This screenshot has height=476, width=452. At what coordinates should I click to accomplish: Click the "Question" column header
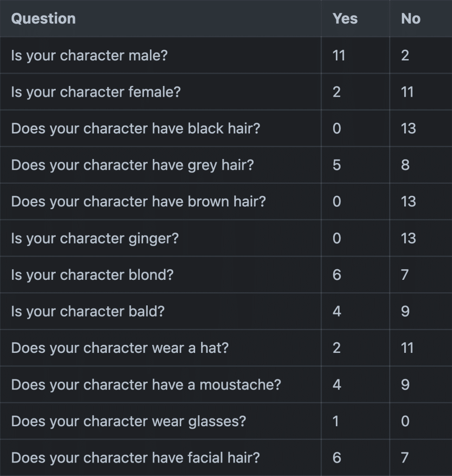tap(43, 19)
